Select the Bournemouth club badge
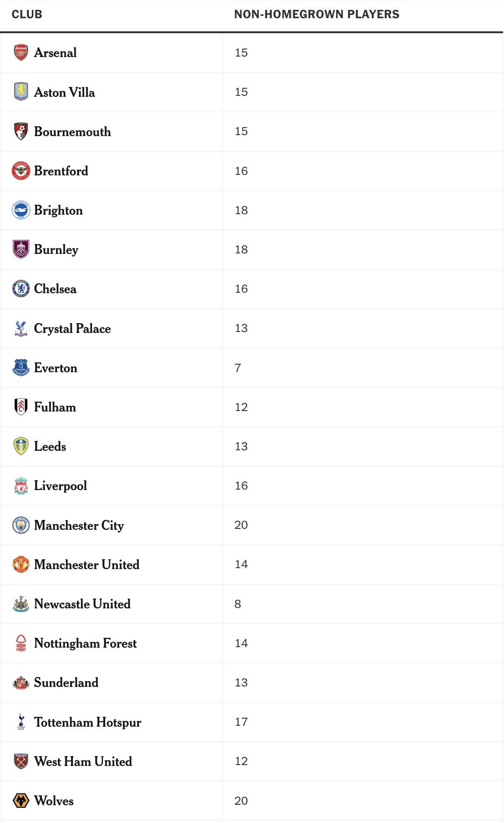This screenshot has height=823, width=504. (x=21, y=131)
